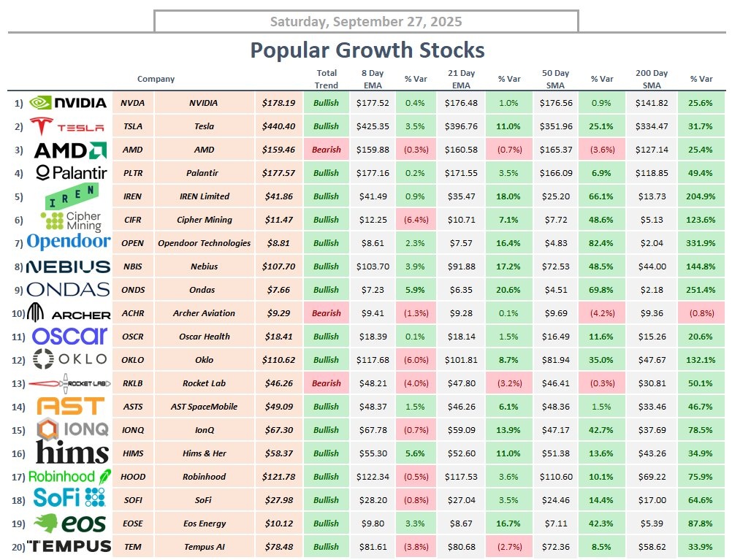732x560 pixels.
Task: Click the Nebius price of $107.70
Action: pyautogui.click(x=278, y=266)
